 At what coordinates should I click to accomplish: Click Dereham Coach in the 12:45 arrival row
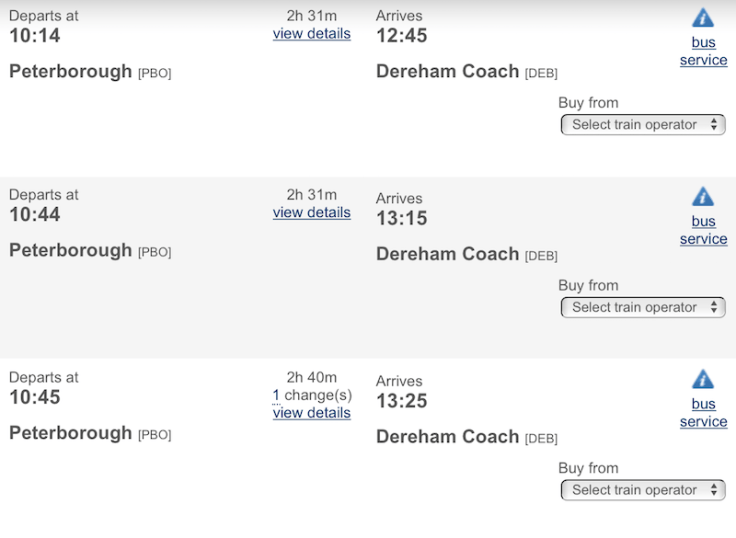[447, 71]
